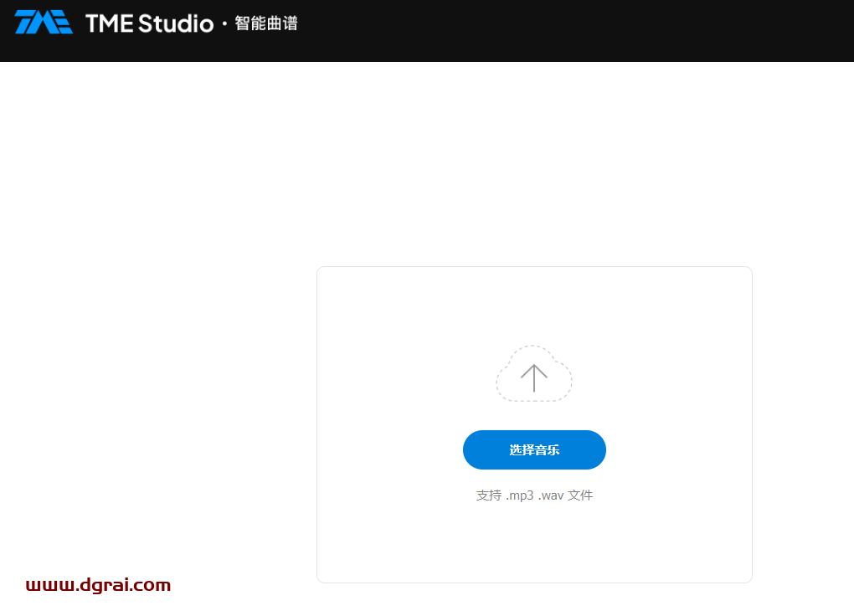Click the blue TME logo icon
Screen dimensions: 854x616
[44, 23]
